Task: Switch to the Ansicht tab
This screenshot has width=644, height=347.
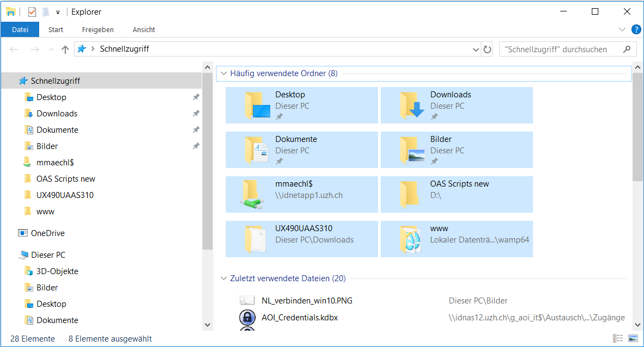Action: coord(144,29)
